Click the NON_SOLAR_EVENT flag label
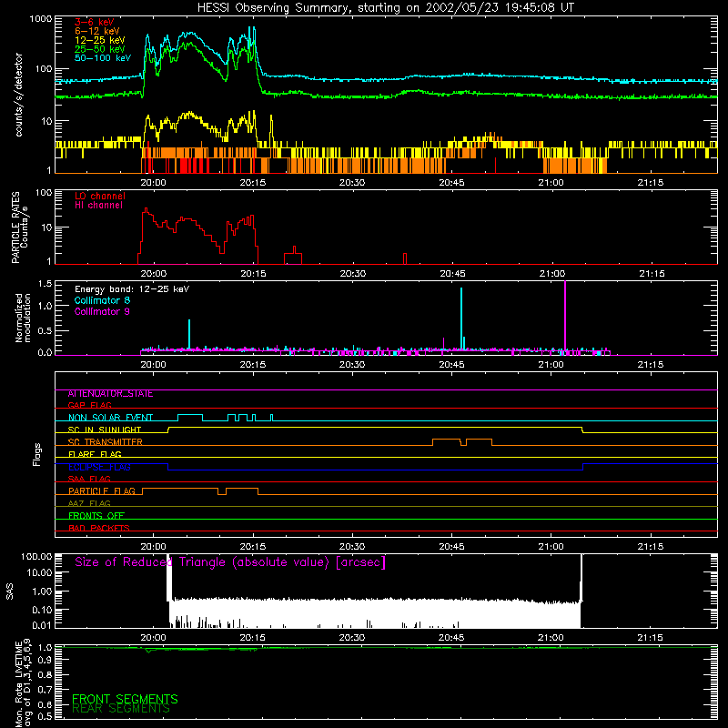 pyautogui.click(x=110, y=418)
